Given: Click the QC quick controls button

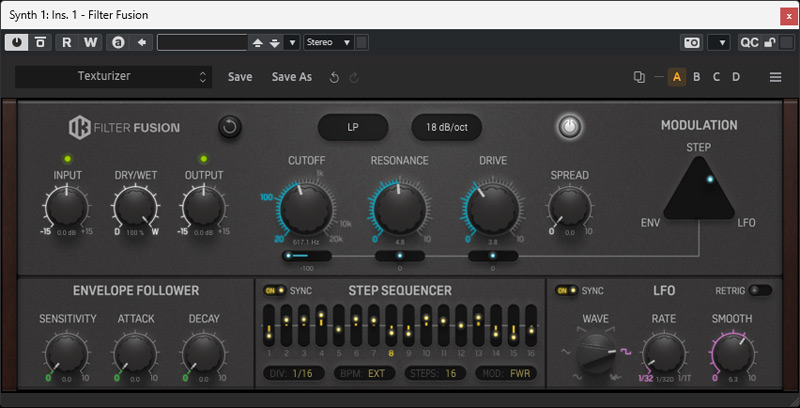Looking at the screenshot, I should tap(749, 42).
